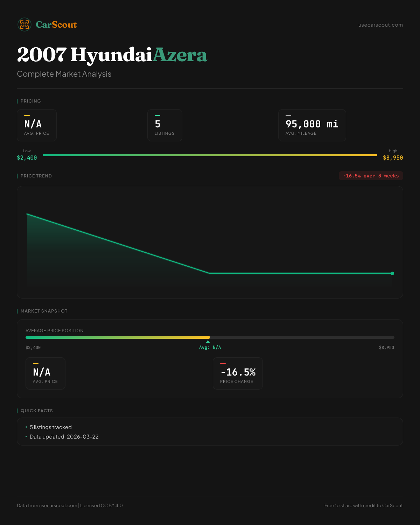This screenshot has height=525, width=420.
Task: Select the -16.5% price change card
Action: (238, 373)
